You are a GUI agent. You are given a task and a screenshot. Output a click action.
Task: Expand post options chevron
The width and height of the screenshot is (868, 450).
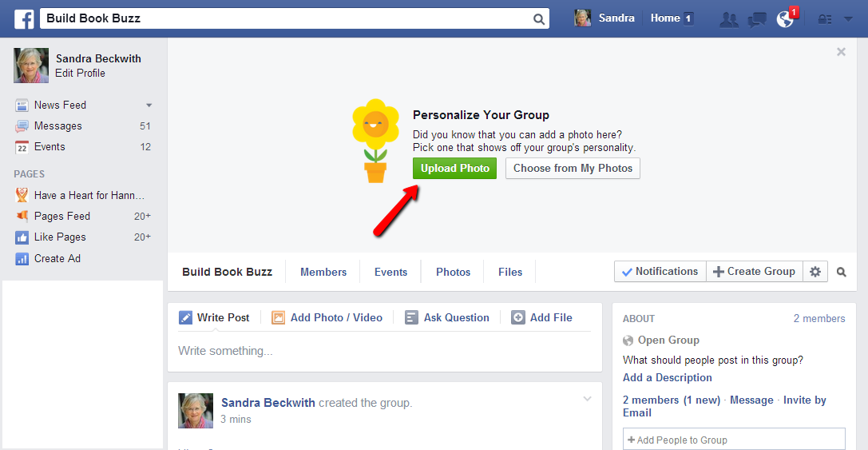coord(587,399)
